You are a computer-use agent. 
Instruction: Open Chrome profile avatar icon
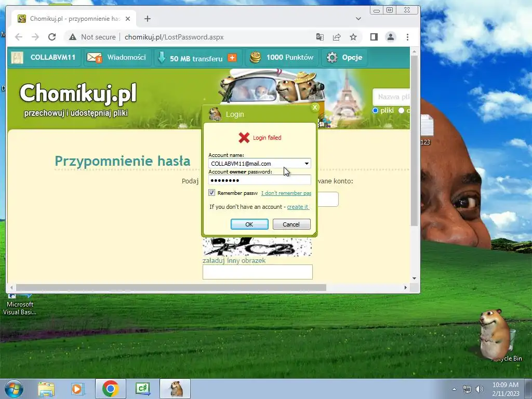[x=391, y=37]
